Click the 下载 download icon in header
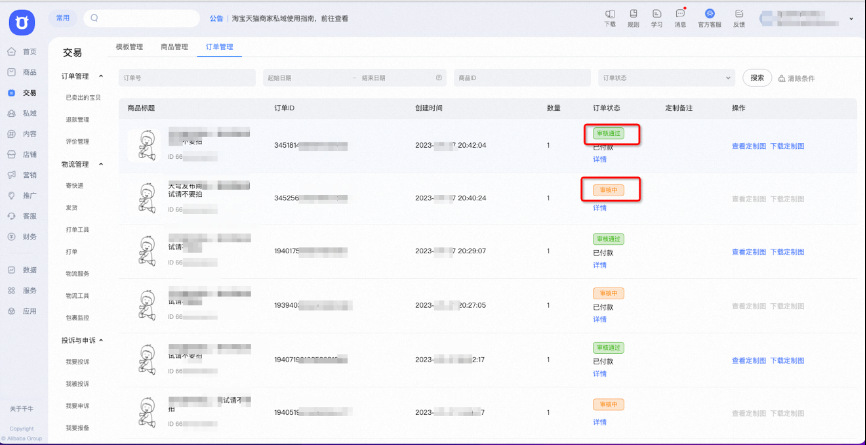Viewport: 866px width, 445px height. tap(610, 18)
